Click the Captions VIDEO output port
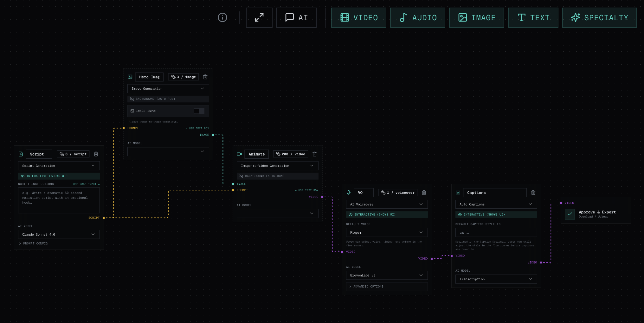The image size is (644, 323). click(541, 263)
